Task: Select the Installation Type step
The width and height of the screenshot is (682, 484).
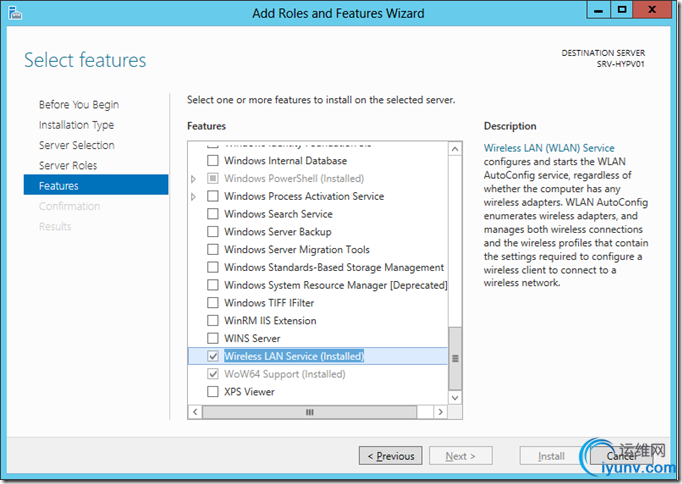Action: (76, 125)
